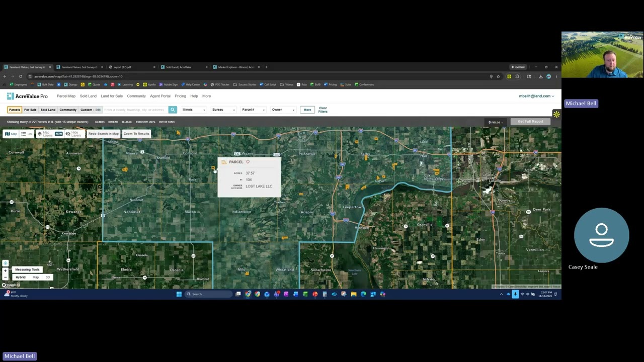This screenshot has width=644, height=362.
Task: Click the heart favorite icon on the parcel popup
Action: point(248,162)
